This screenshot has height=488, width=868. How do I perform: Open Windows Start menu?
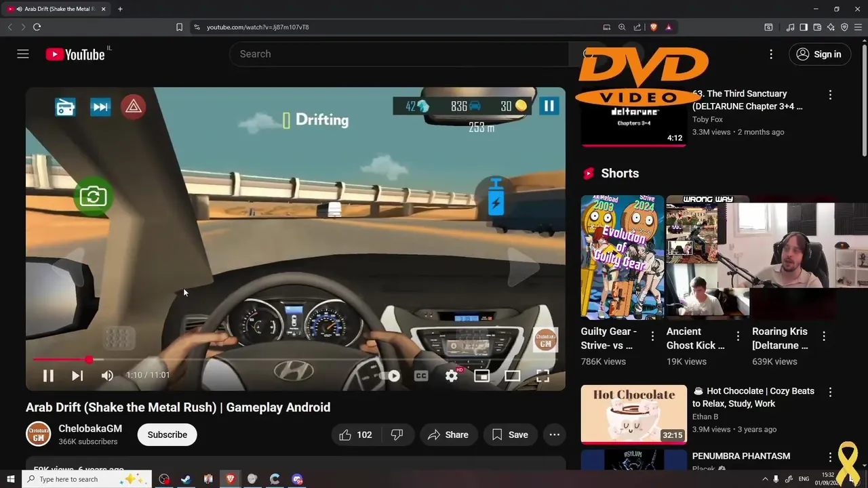[10, 479]
